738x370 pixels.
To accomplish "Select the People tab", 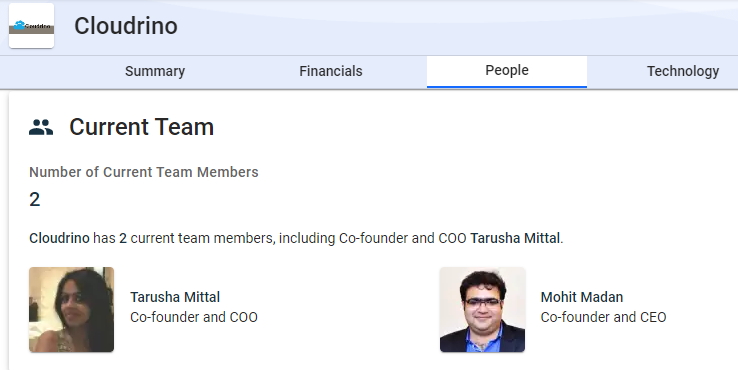I will (x=507, y=71).
